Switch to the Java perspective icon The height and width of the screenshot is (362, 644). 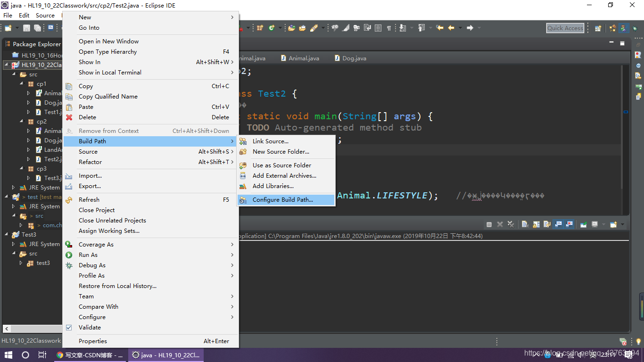point(624,28)
